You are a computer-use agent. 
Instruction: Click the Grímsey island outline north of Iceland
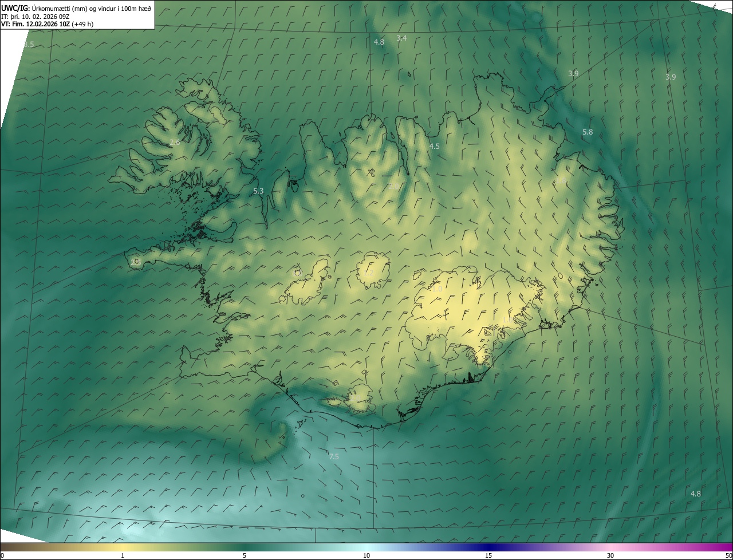410,73
